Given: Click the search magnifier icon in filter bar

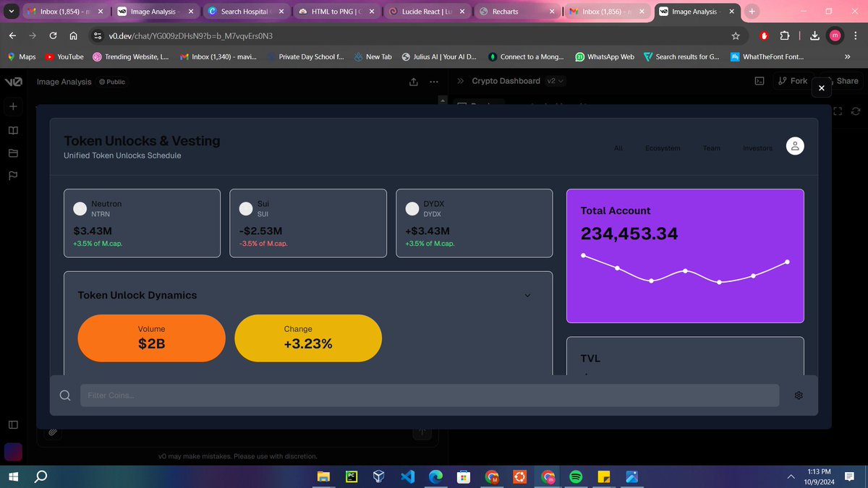Looking at the screenshot, I should coord(65,395).
